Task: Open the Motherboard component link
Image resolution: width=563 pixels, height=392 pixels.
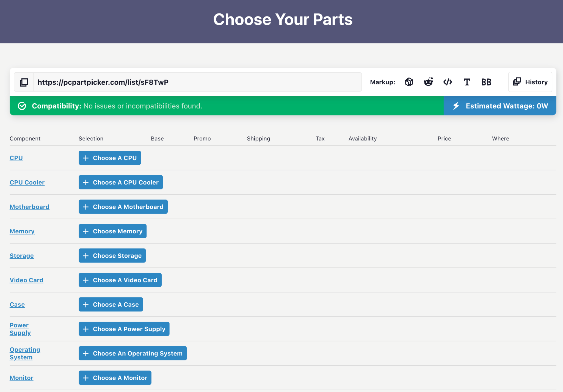Action: click(29, 207)
